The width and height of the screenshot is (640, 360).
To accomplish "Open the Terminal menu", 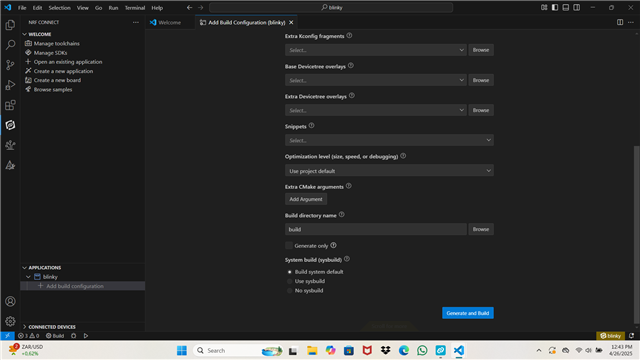I will [135, 7].
